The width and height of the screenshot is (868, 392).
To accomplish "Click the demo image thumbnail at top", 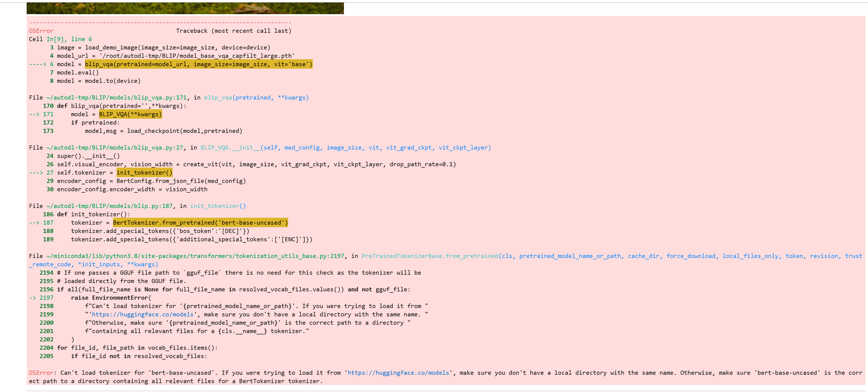I will pyautogui.click(x=185, y=8).
